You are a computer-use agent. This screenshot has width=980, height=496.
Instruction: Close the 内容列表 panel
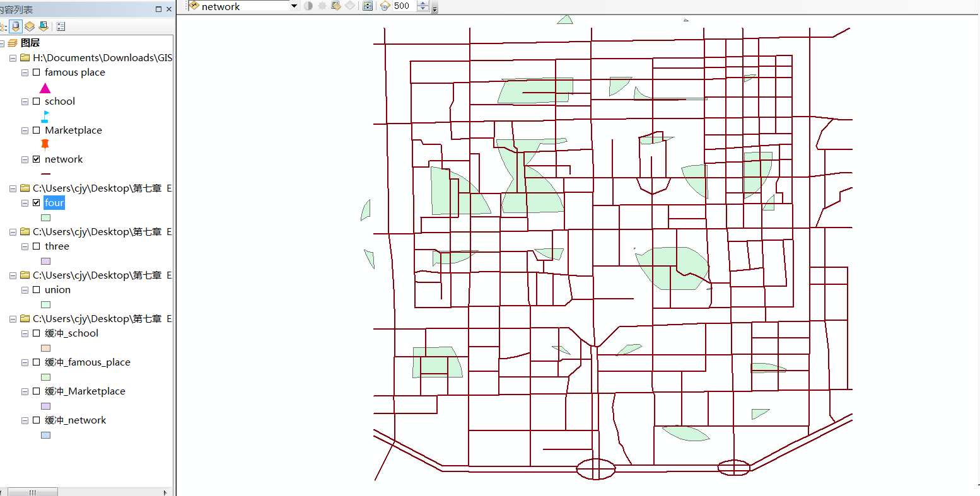(169, 9)
